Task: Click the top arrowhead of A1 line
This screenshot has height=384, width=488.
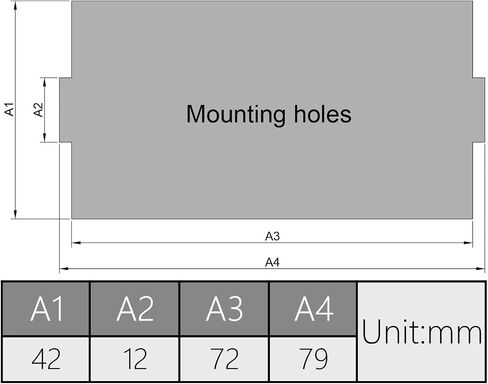Action: point(15,6)
